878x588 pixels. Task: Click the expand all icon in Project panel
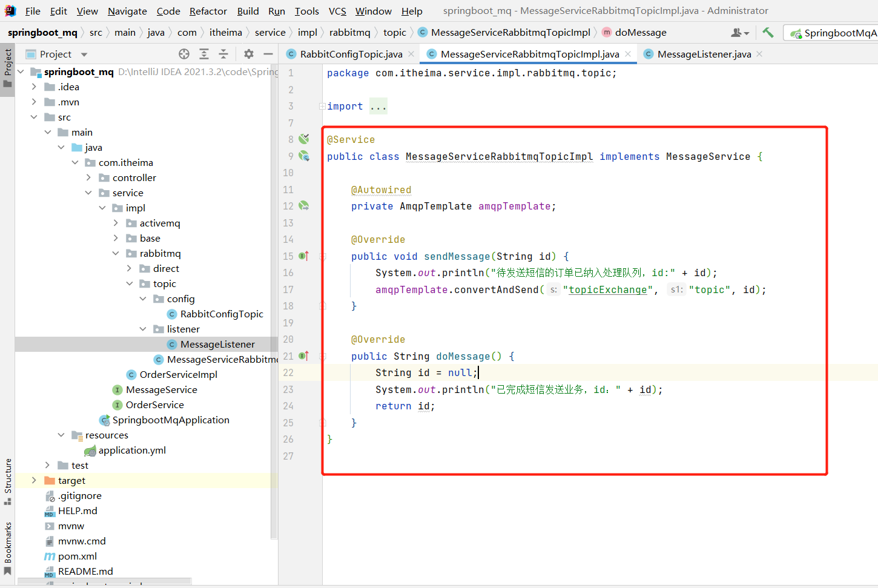pyautogui.click(x=204, y=54)
